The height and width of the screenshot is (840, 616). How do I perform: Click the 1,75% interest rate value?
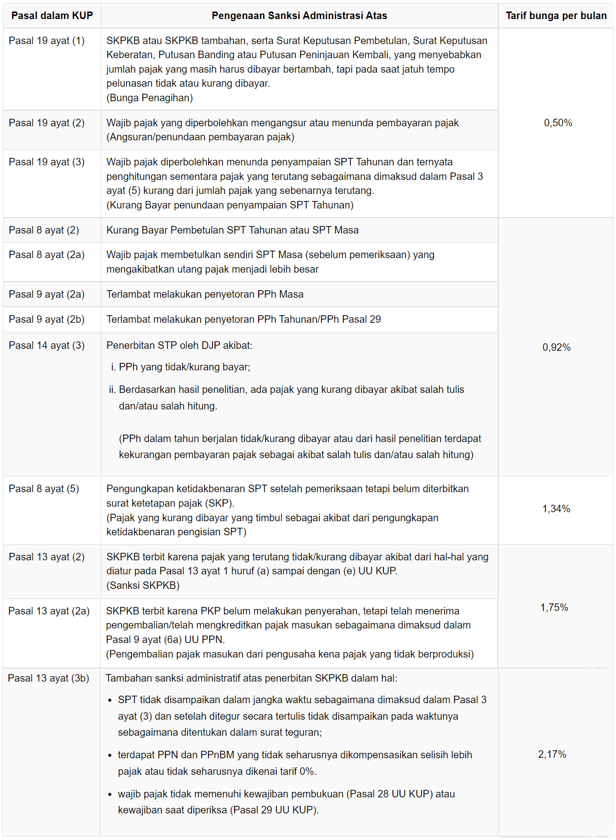(554, 608)
